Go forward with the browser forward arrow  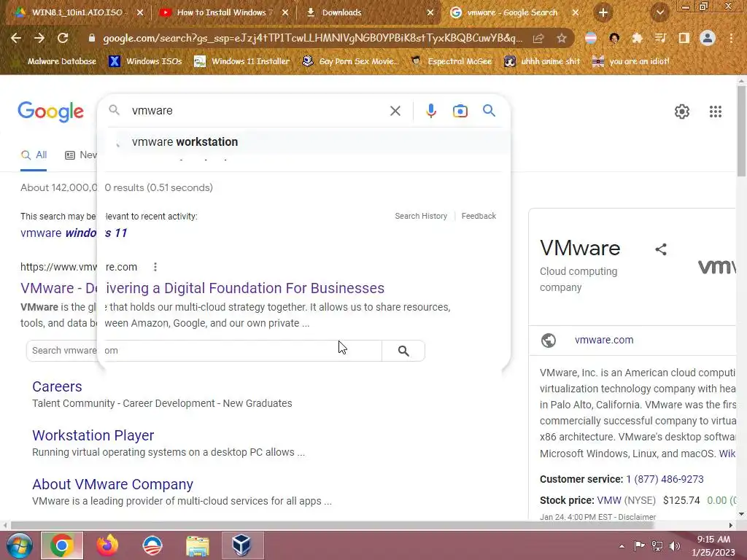tap(39, 38)
